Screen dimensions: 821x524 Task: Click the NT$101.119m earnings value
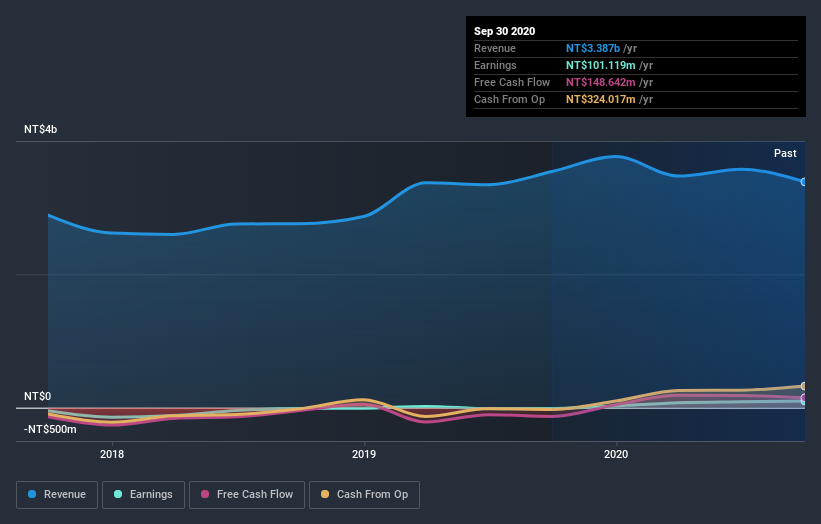point(601,65)
